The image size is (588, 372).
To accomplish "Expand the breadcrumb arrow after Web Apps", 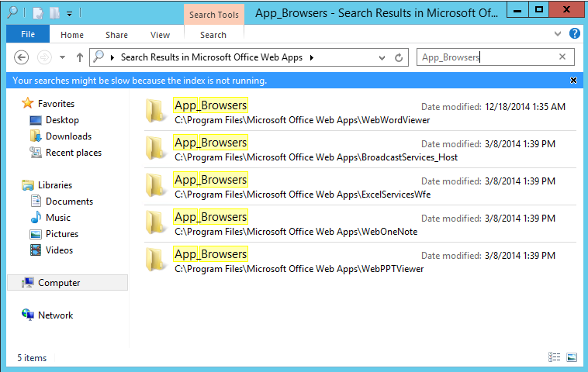I will (312, 57).
